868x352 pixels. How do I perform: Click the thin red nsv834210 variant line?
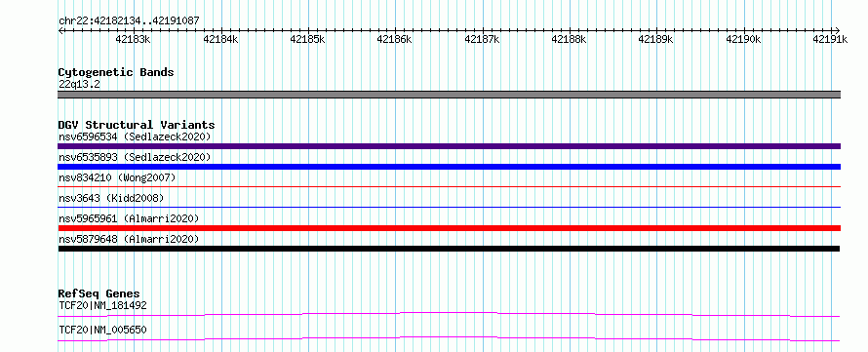tap(449, 187)
